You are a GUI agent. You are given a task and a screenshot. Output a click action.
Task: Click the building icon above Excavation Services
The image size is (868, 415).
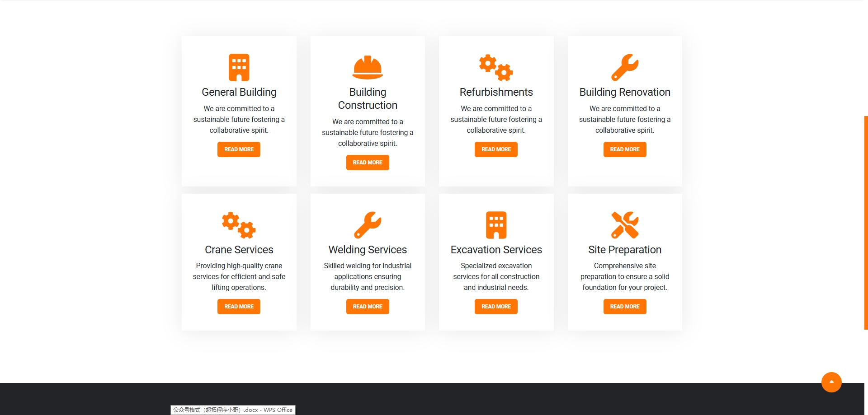click(496, 225)
